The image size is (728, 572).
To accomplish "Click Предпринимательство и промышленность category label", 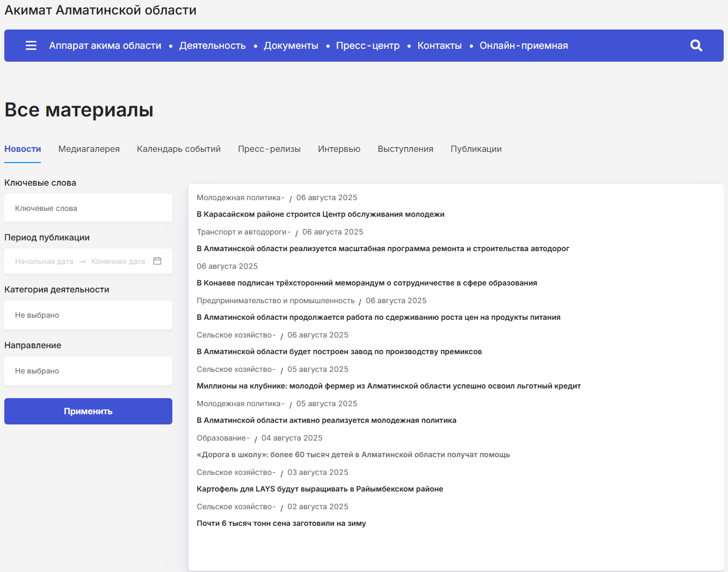I will coord(275,300).
